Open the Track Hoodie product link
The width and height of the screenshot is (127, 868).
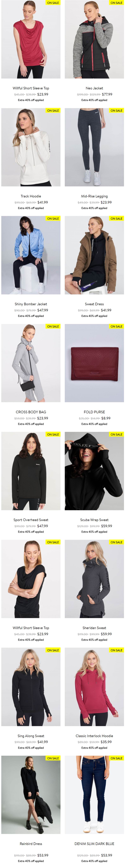[31, 196]
